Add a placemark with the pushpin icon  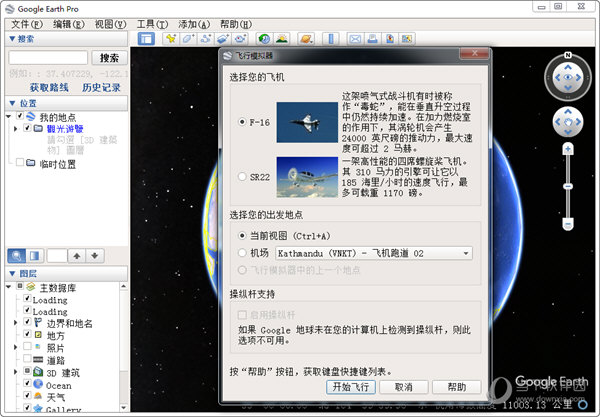[x=171, y=39]
